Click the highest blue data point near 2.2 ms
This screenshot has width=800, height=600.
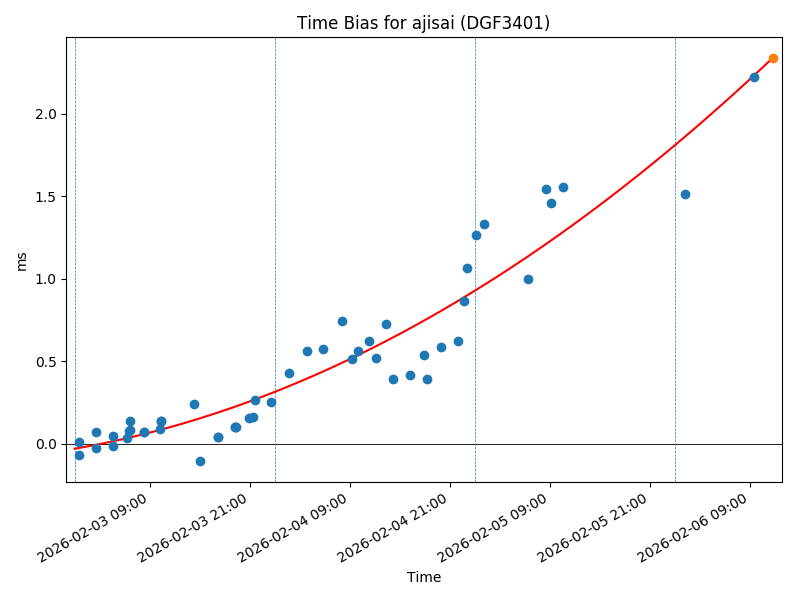[754, 77]
